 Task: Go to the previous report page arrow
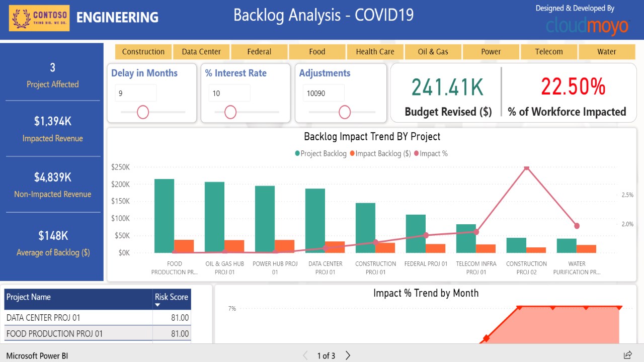click(305, 355)
